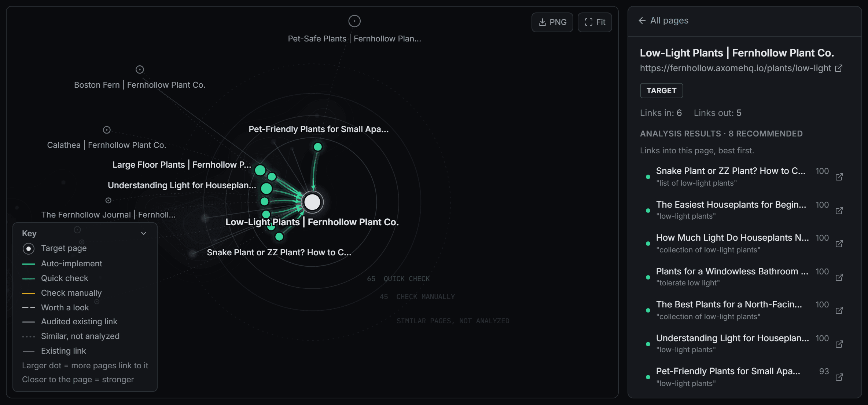This screenshot has height=405, width=868.
Task: Click the Pet-Friendly Plants green node
Action: pyautogui.click(x=318, y=147)
